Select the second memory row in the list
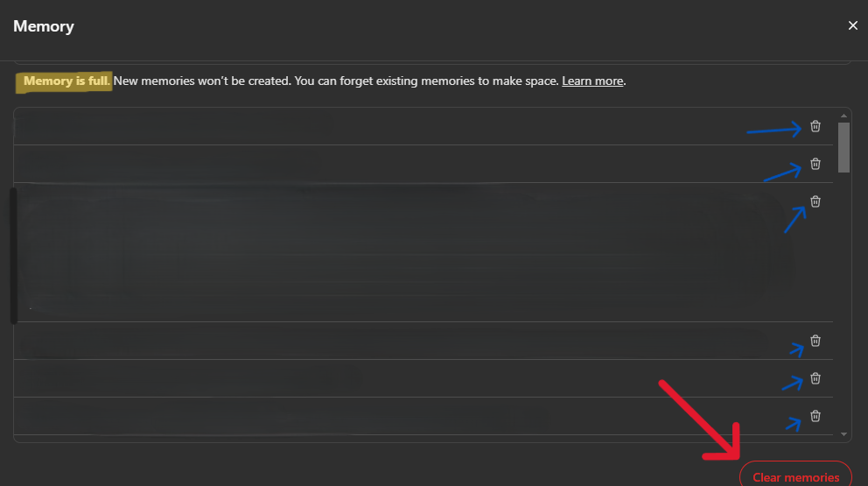 423,164
